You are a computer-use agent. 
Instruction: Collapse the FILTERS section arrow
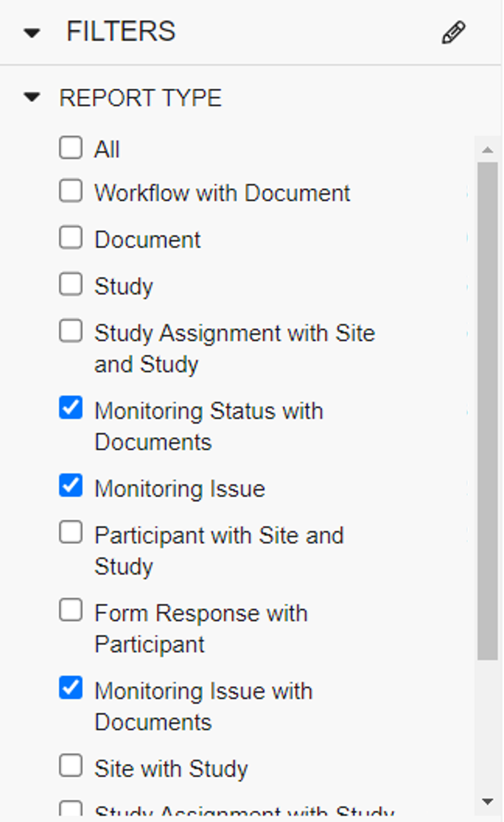(x=32, y=33)
